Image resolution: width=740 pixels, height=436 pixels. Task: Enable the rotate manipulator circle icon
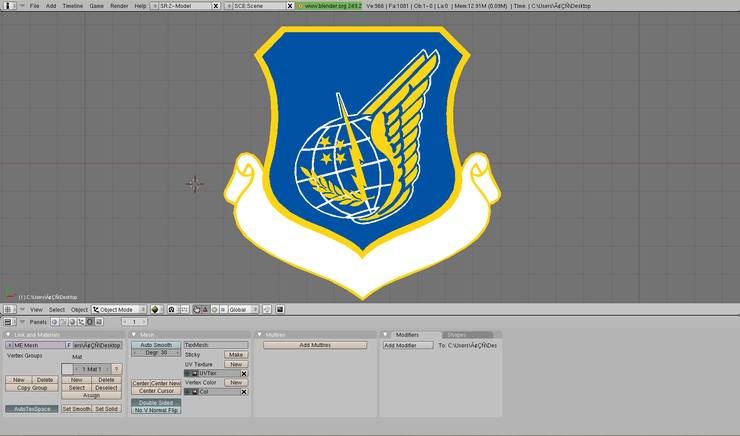click(x=214, y=310)
